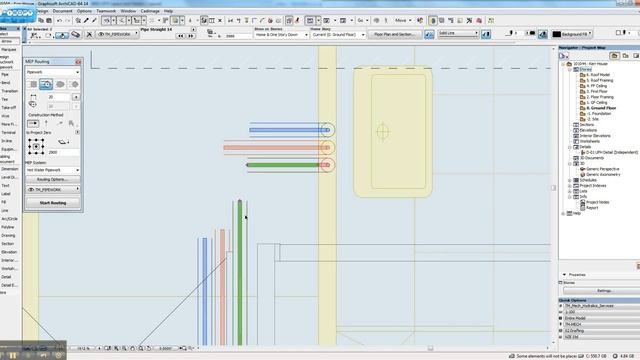Image resolution: width=640 pixels, height=360 pixels.
Task: Choose the oval duct shape icon in MEP Routing
Action: (x=60, y=84)
